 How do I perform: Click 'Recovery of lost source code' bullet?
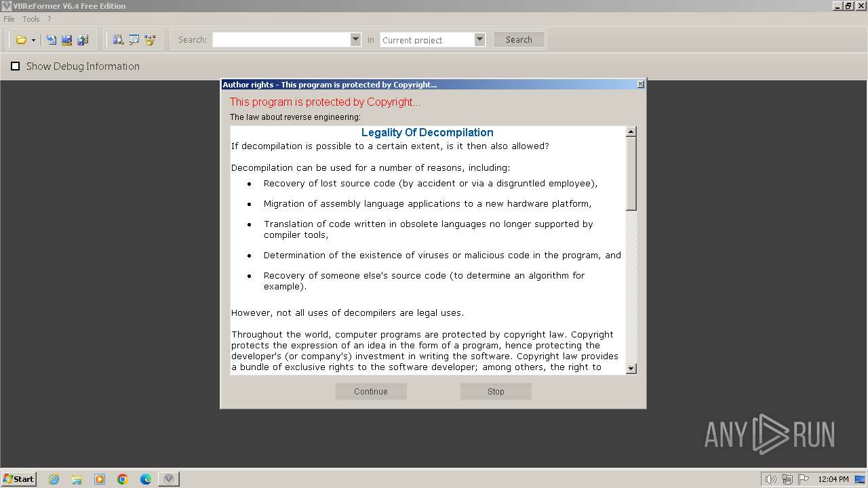(431, 184)
